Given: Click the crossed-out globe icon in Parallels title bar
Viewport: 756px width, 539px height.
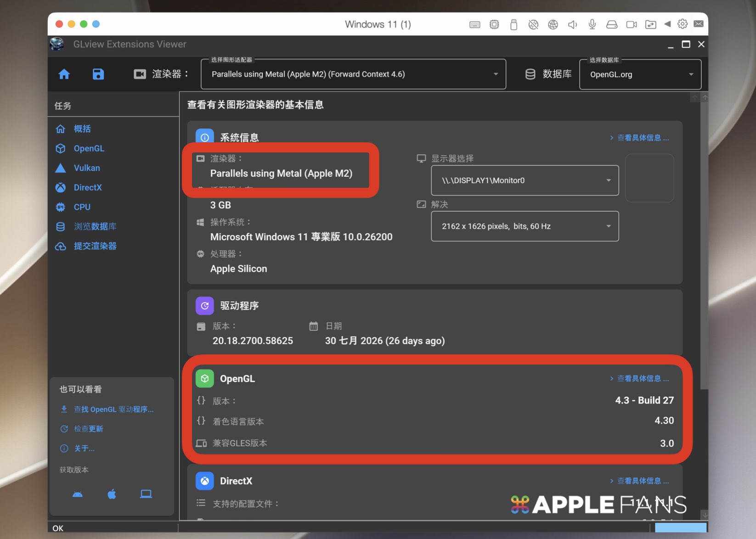Looking at the screenshot, I should coord(533,24).
